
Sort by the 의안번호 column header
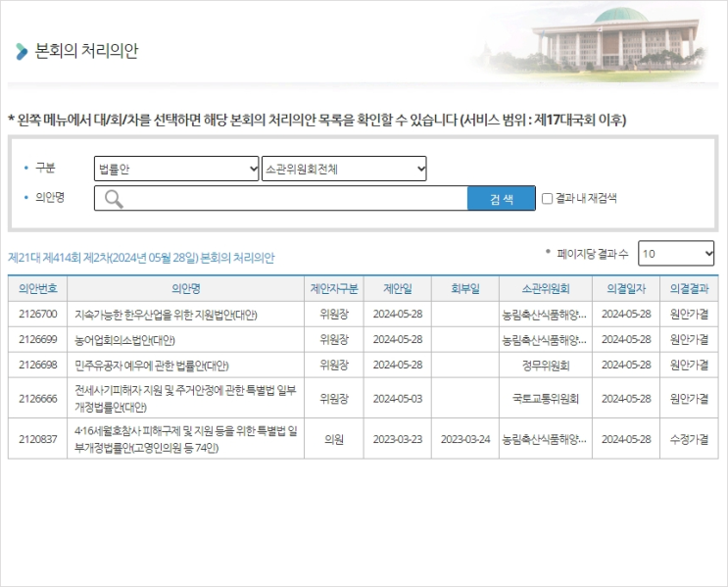tap(38, 289)
